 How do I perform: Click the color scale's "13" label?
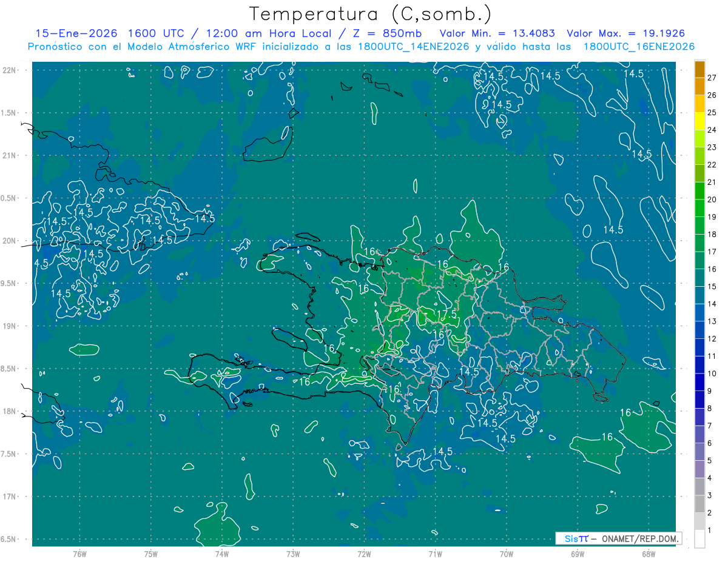[713, 321]
